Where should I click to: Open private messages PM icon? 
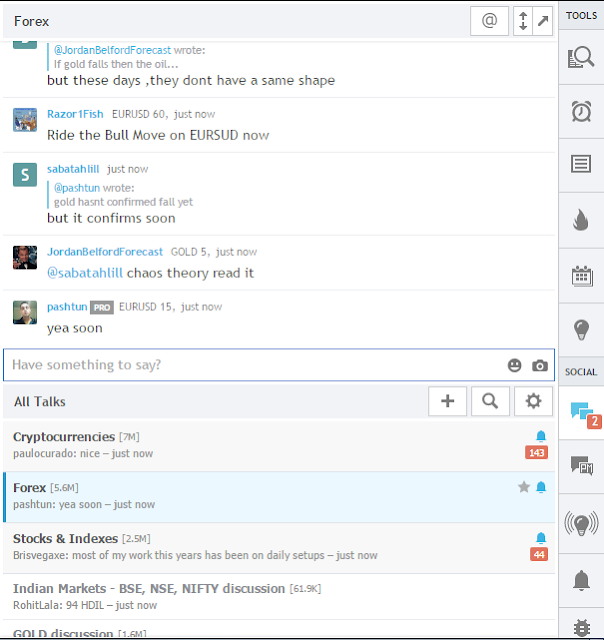582,466
